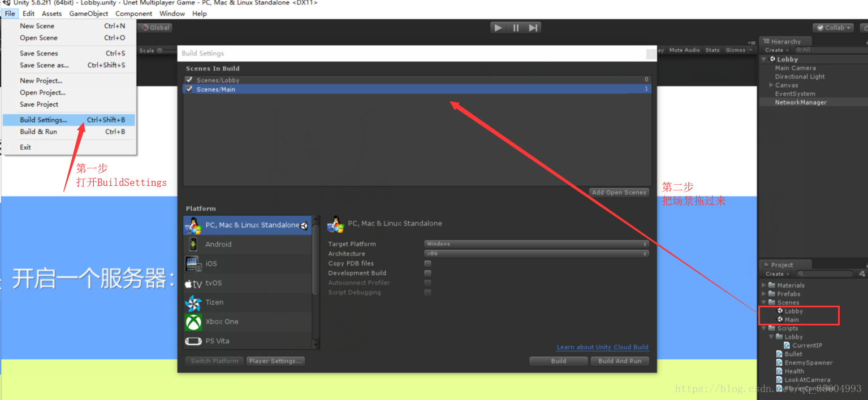Click the Materials folder icon
The height and width of the screenshot is (400, 868).
click(x=772, y=285)
